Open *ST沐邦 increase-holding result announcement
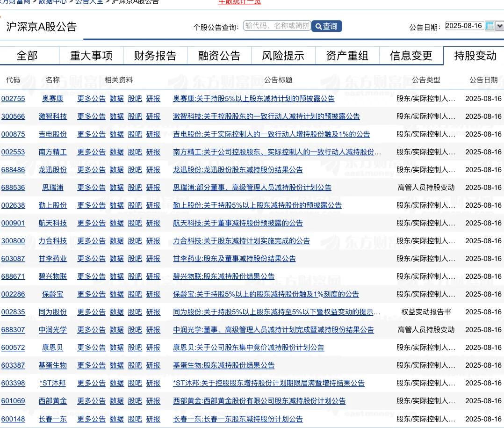 (x=269, y=383)
